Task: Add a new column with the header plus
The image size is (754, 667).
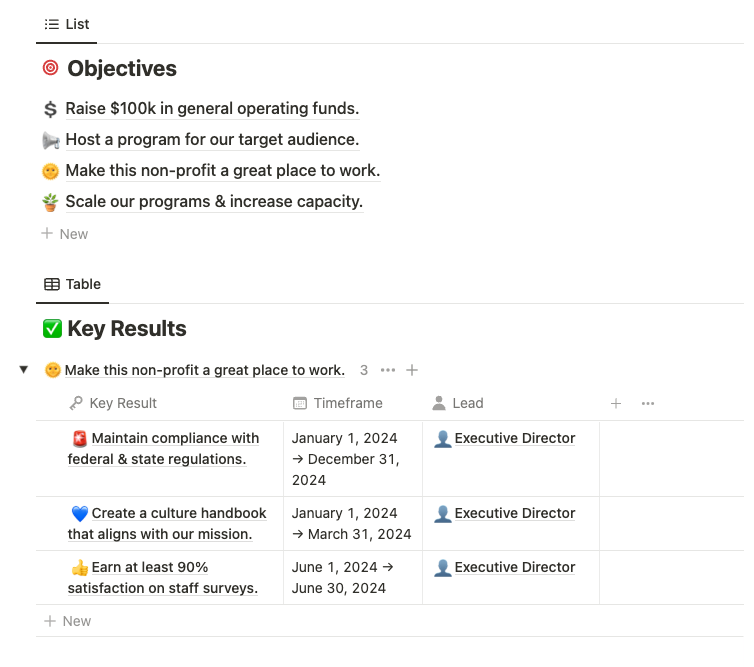Action: [616, 403]
